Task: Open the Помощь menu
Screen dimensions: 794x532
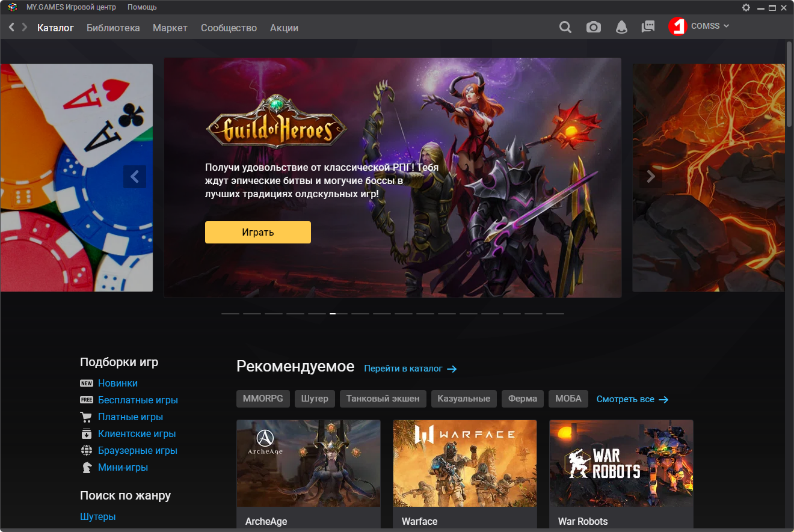Action: click(142, 7)
